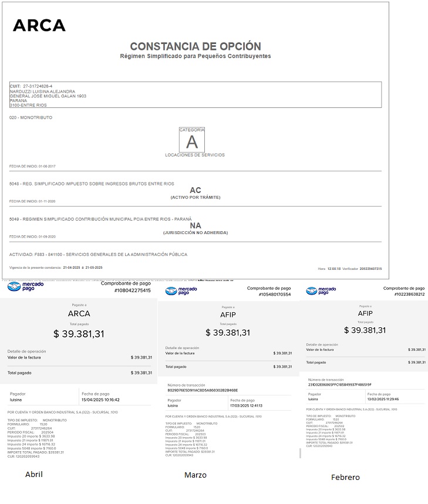This screenshot has width=428, height=504.
Task: Click the large $ 39.381,31 total under ARCA
Action: (x=79, y=334)
